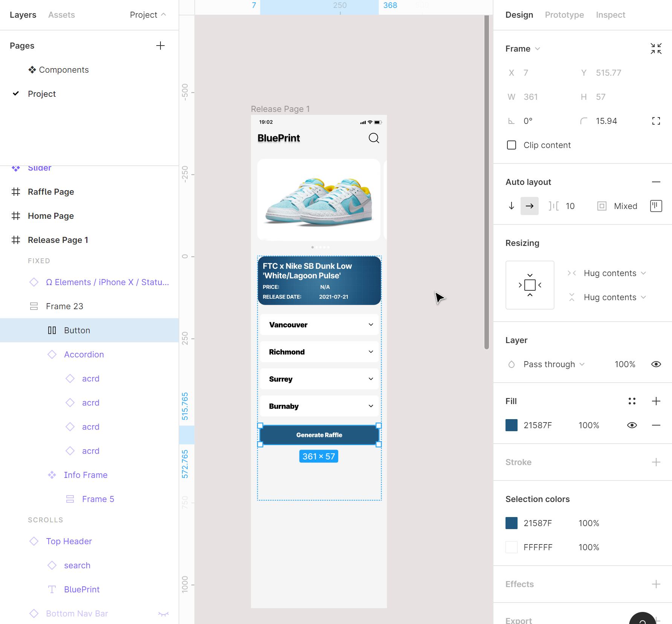Edit the fill opacity 100% value
Screen dimensions: 672x624
(588, 425)
